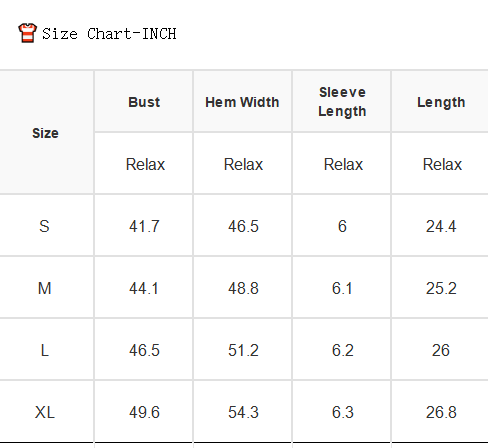Click the Length column header
The height and width of the screenshot is (448, 488).
pyautogui.click(x=441, y=102)
